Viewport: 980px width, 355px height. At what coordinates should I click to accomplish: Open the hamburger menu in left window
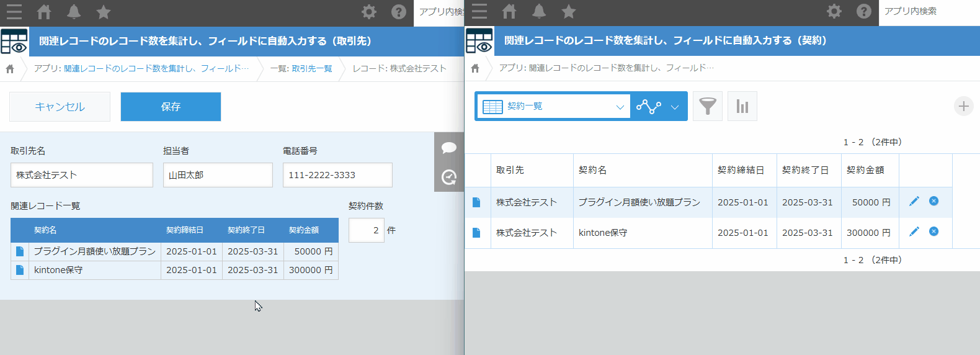[x=14, y=12]
